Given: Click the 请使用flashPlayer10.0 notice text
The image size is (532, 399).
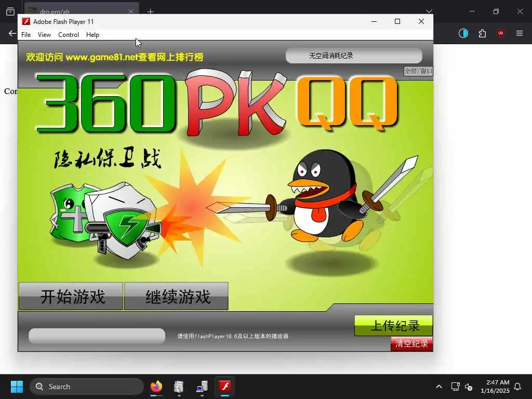Looking at the screenshot, I should 233,336.
